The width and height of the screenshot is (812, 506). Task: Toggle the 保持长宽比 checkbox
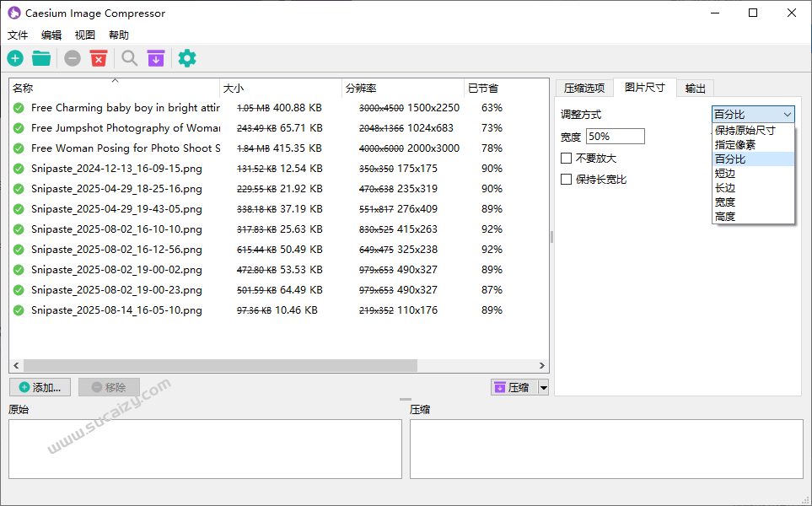(567, 180)
